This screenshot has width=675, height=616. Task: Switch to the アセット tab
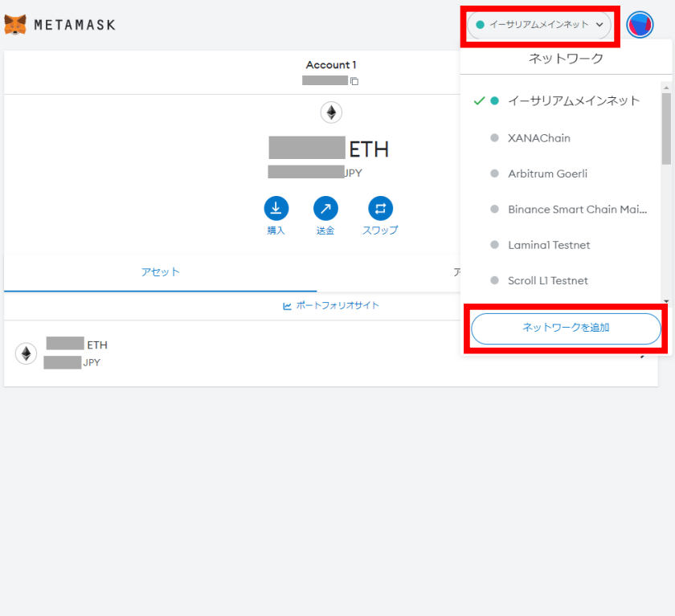click(x=160, y=272)
